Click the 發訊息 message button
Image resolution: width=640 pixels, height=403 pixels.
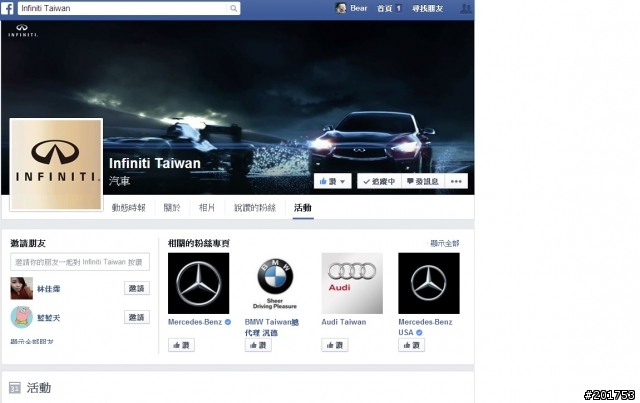422,181
